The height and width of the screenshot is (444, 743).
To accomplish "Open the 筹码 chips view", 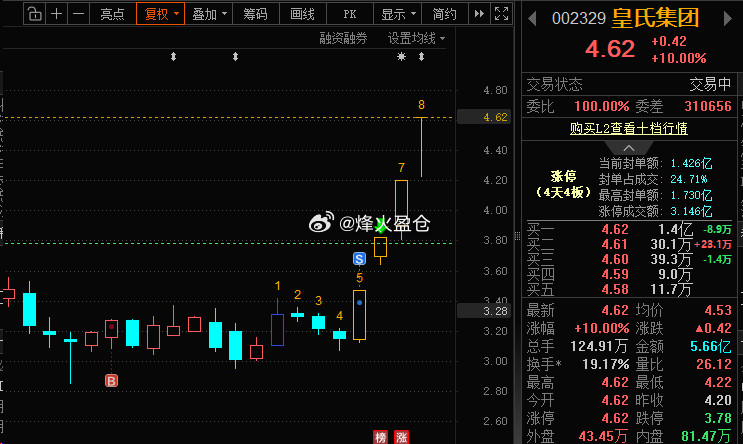I will tap(255, 14).
